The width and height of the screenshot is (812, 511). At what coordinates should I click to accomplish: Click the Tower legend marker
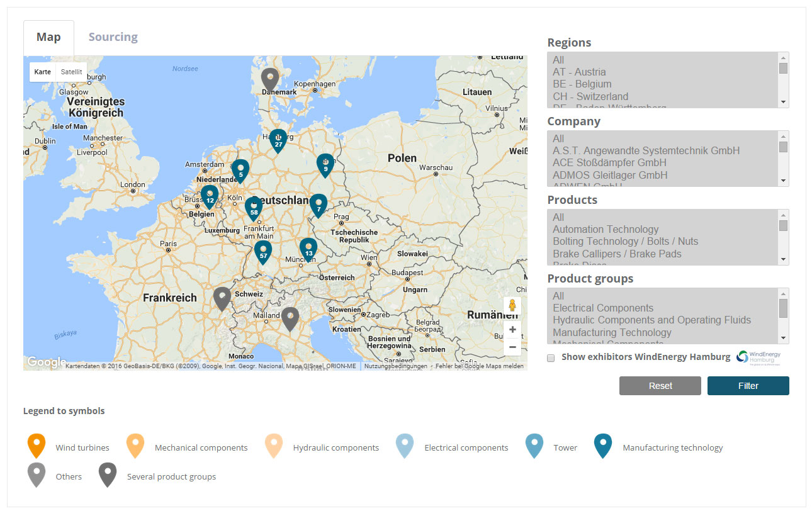pos(534,446)
